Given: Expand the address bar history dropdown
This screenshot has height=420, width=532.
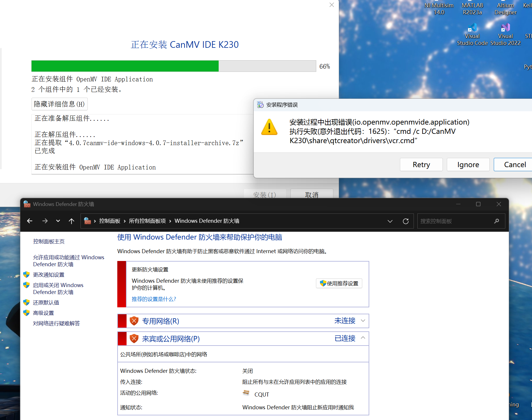Looking at the screenshot, I should tap(390, 221).
